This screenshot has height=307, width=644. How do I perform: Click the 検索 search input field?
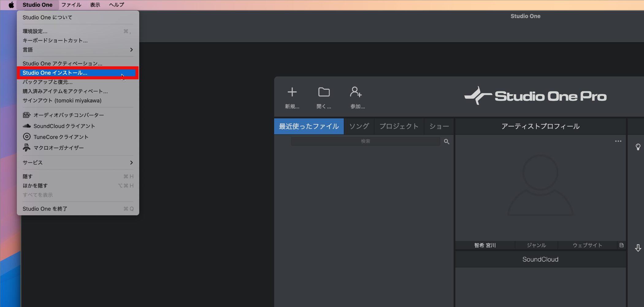click(365, 142)
